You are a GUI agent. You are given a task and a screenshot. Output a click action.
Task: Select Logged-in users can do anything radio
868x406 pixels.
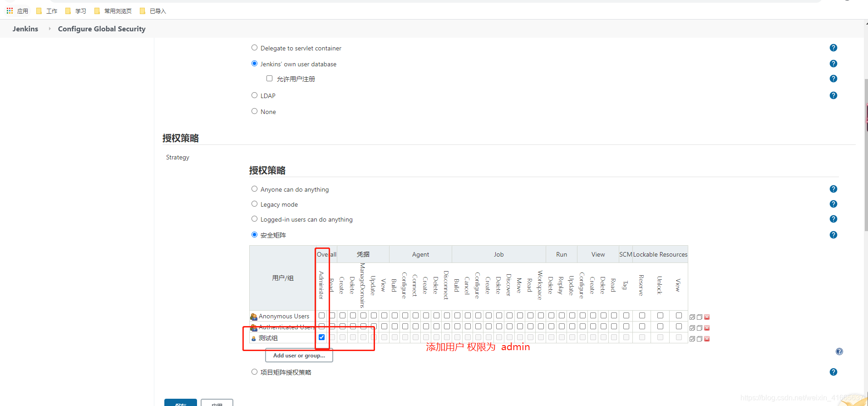pos(254,219)
